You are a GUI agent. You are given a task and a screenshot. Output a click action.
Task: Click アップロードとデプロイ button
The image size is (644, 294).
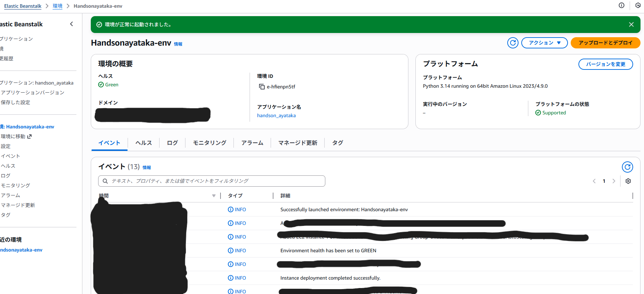tap(605, 43)
